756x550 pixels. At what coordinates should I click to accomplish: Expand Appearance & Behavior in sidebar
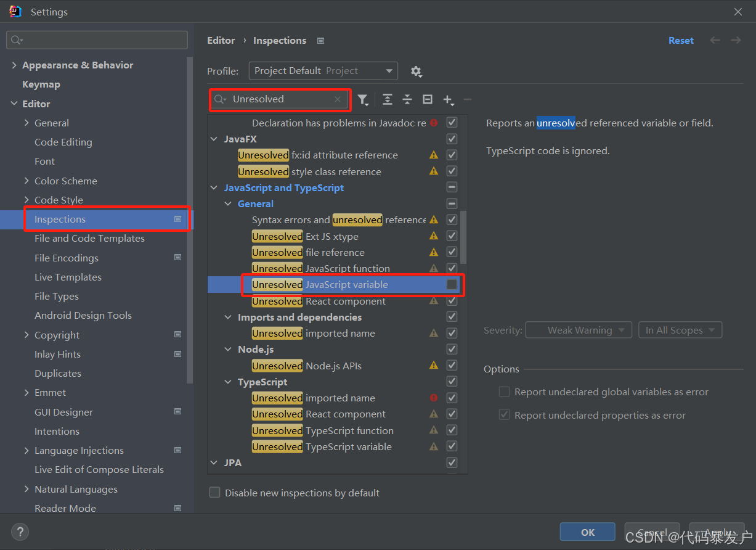[14, 65]
